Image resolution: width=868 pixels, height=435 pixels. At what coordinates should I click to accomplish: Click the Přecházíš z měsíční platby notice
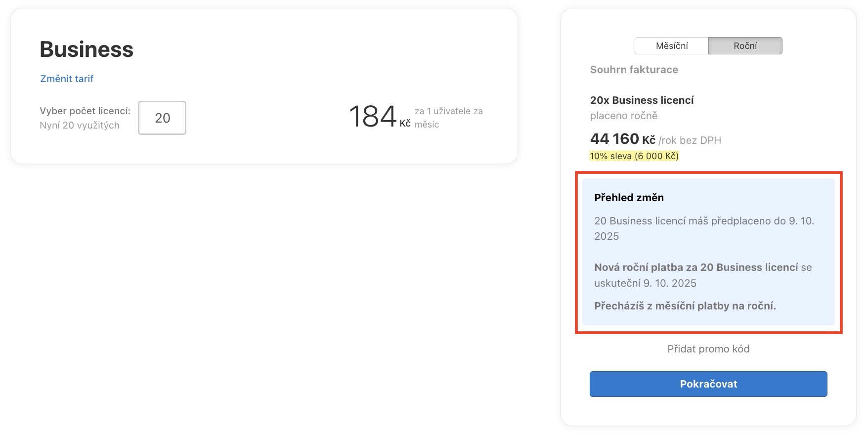[685, 306]
